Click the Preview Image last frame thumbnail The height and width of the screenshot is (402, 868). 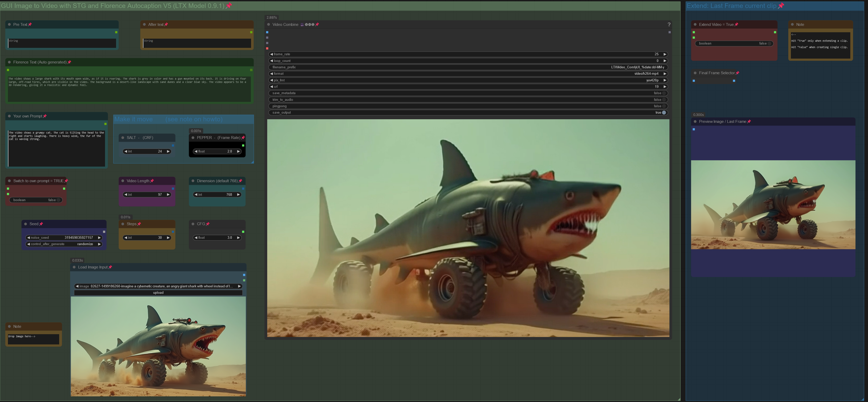coord(773,205)
